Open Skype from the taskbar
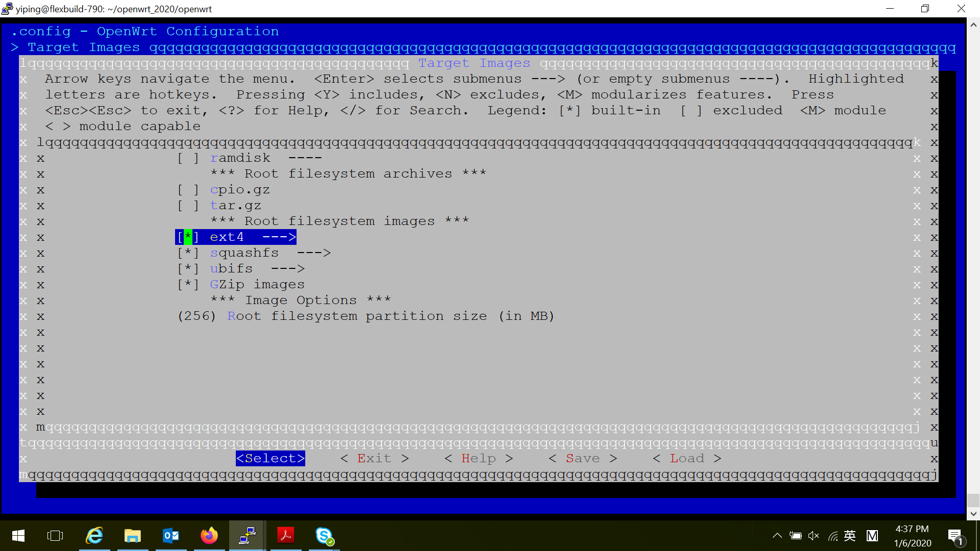 324,536
